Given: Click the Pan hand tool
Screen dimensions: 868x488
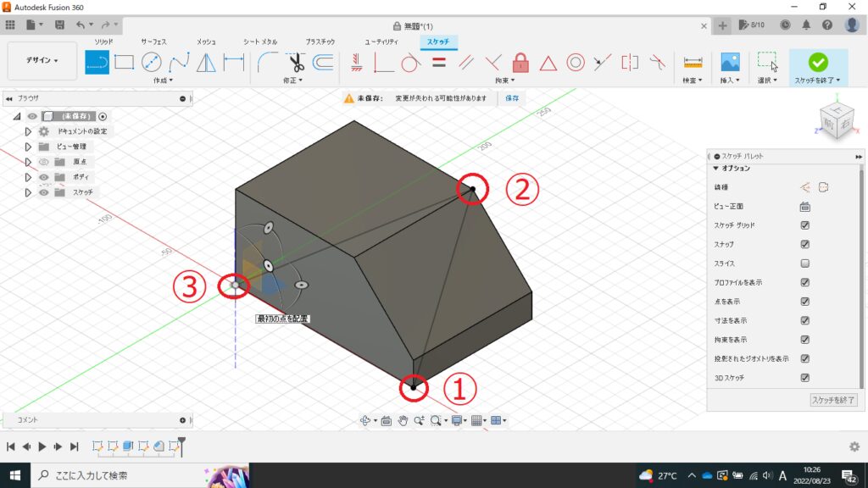Looking at the screenshot, I should click(x=403, y=420).
